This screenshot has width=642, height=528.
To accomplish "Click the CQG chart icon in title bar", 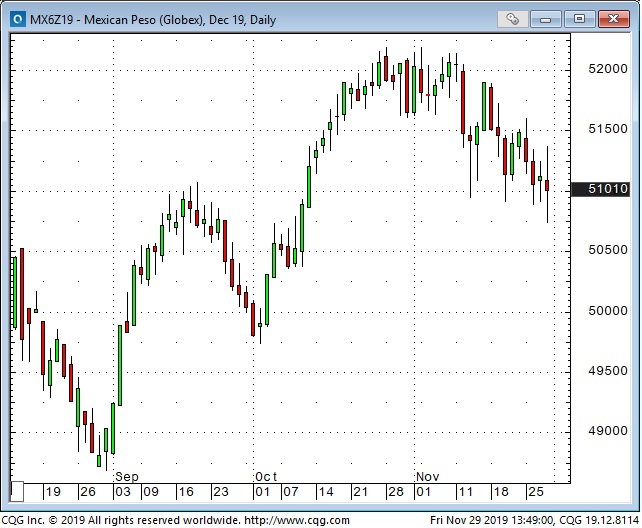I will [18, 19].
